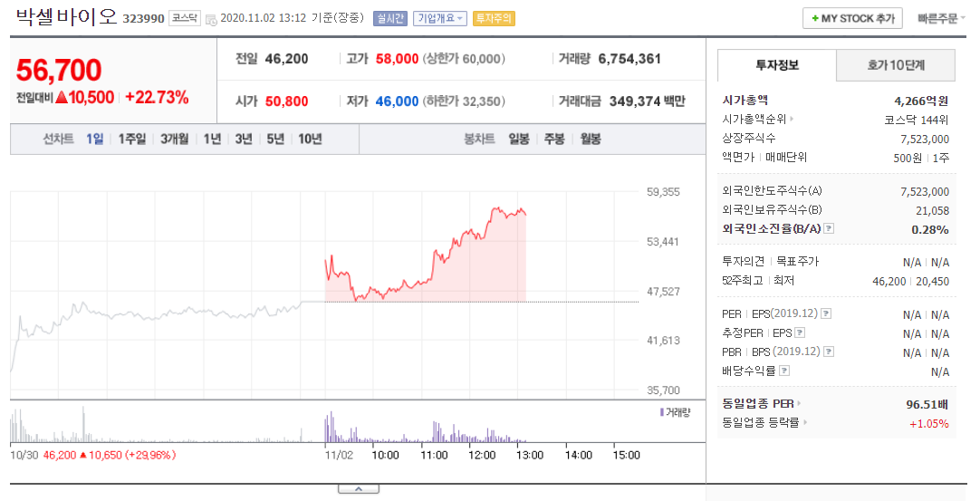The image size is (980, 501).
Task: Click the calendar icon next to the date
Action: tap(211, 19)
